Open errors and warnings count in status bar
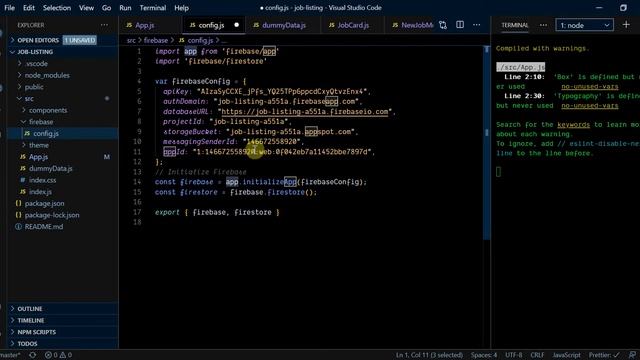This screenshot has height=360, width=640. [x=58, y=355]
